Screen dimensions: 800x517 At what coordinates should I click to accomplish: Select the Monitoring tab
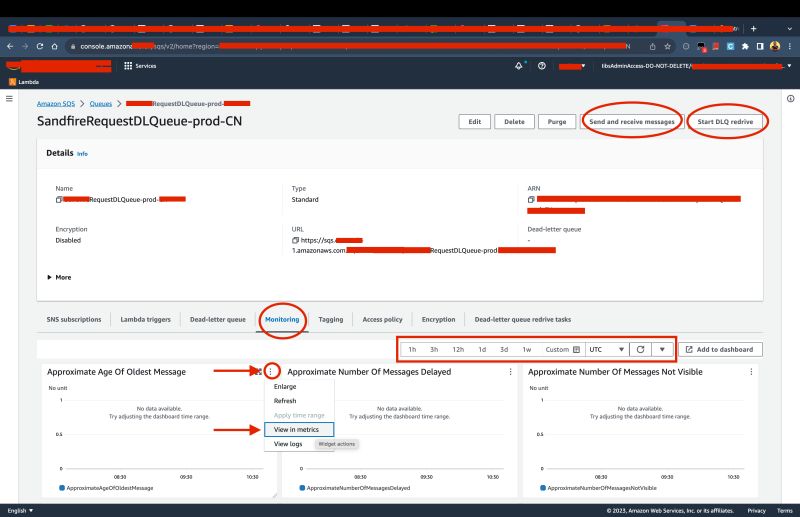coord(282,319)
